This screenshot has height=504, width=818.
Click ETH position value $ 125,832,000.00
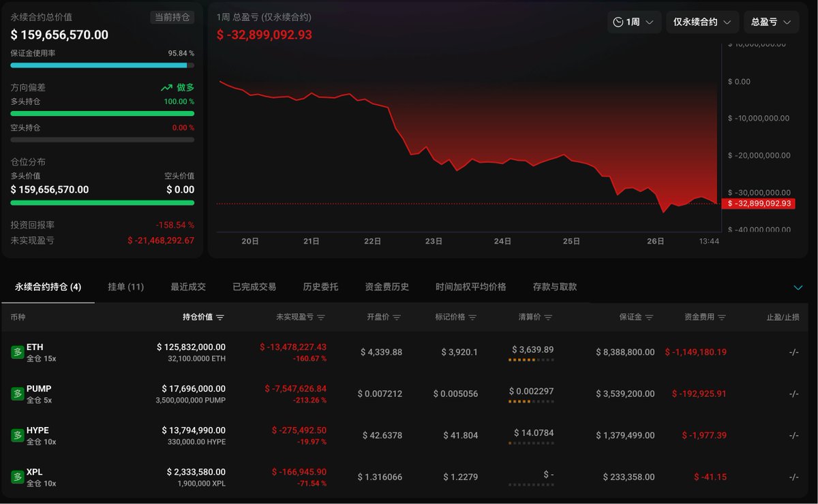click(x=191, y=347)
